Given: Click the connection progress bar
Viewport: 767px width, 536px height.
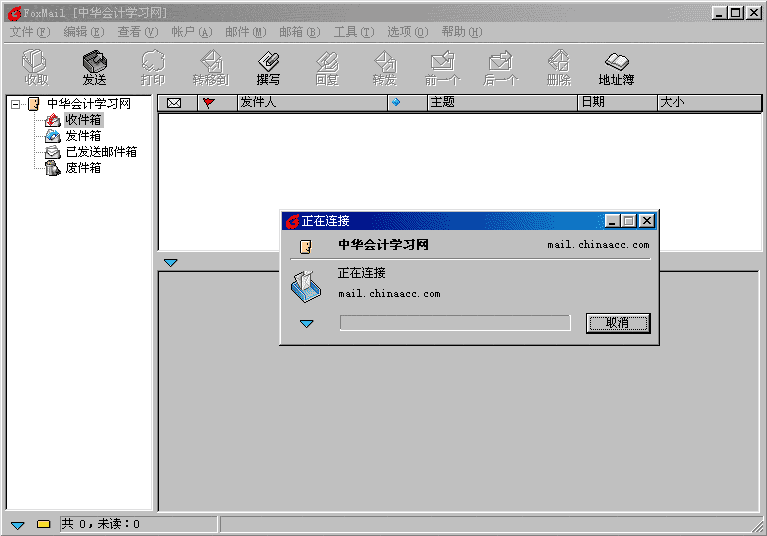Looking at the screenshot, I should point(455,323).
